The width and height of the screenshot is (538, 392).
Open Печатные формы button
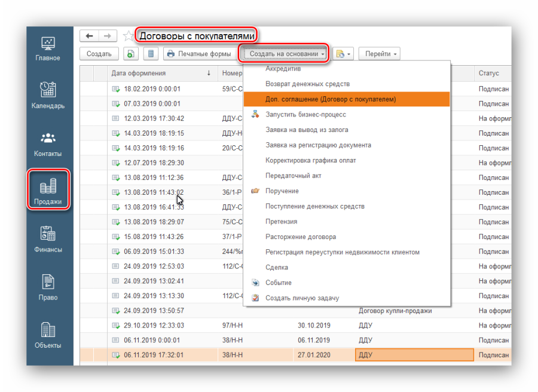199,54
